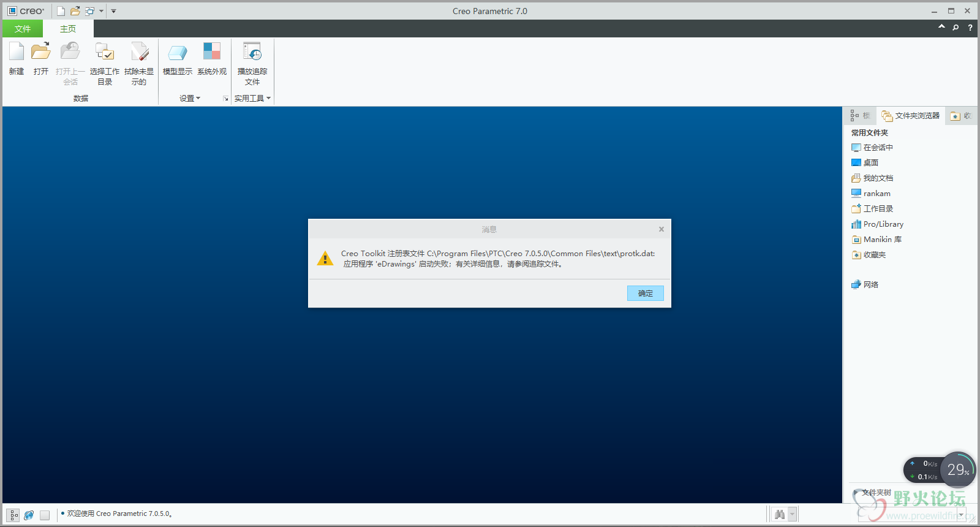Select the 主页 ribbon tab
The width and height of the screenshot is (980, 527).
68,29
